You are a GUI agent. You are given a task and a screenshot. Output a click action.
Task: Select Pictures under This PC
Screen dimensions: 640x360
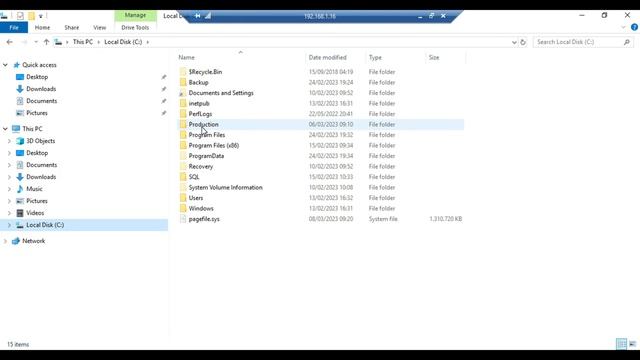37,201
